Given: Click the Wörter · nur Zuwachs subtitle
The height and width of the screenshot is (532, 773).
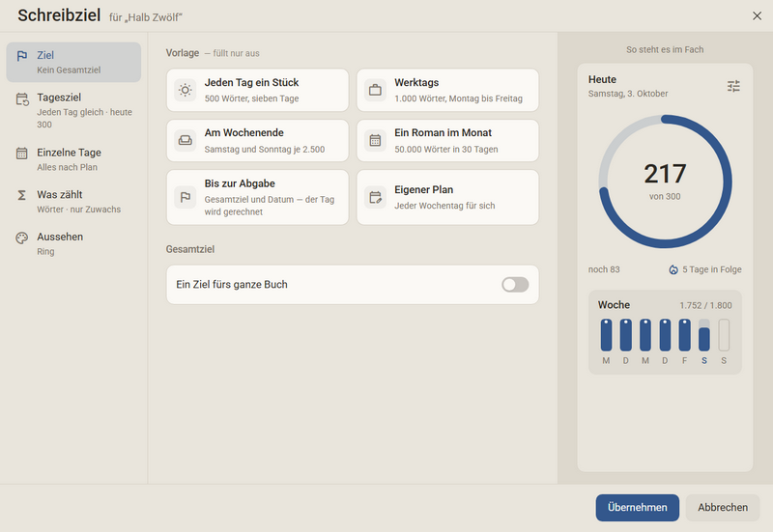Looking at the screenshot, I should tap(79, 210).
